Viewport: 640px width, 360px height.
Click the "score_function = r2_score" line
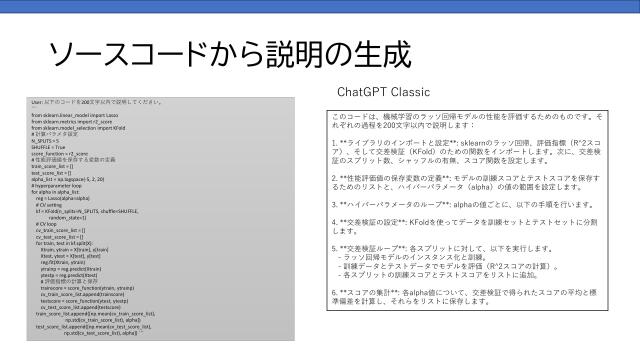click(60, 154)
